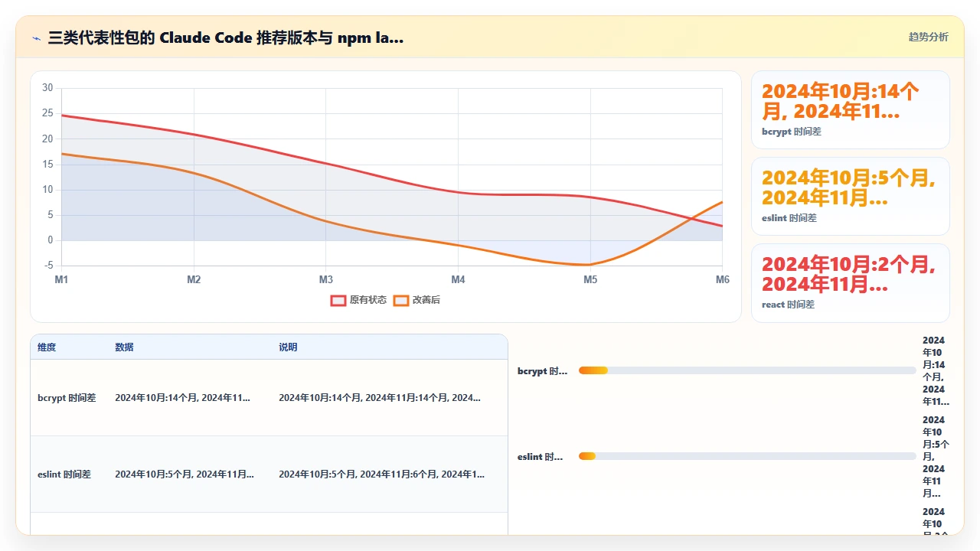
Task: Click the trend icon beside the dashboard title
Action: [x=37, y=37]
